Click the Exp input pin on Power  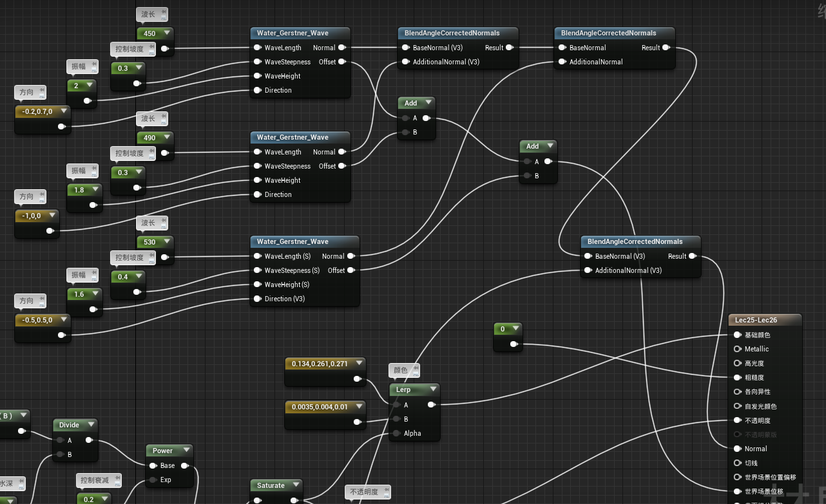point(153,480)
